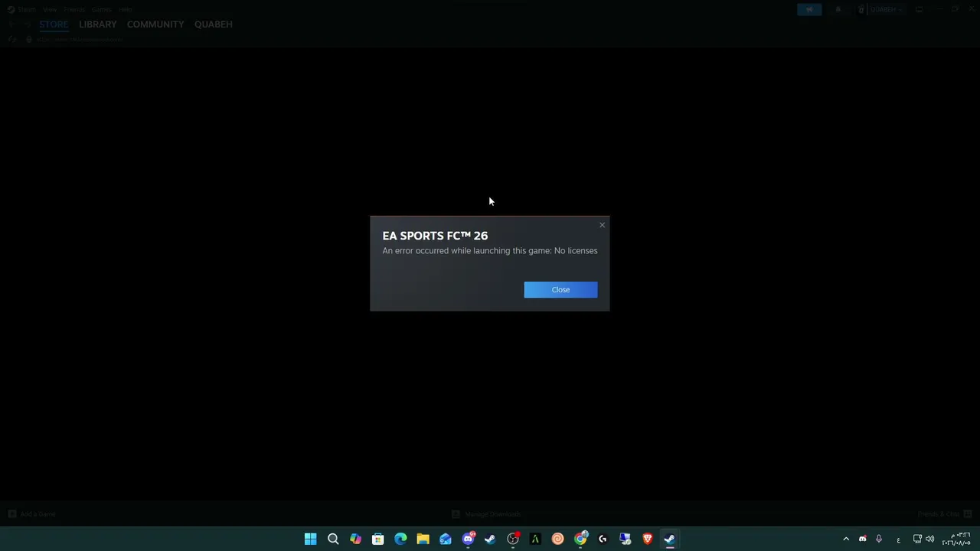Switch to the STORE tab in Steam

tap(54, 24)
